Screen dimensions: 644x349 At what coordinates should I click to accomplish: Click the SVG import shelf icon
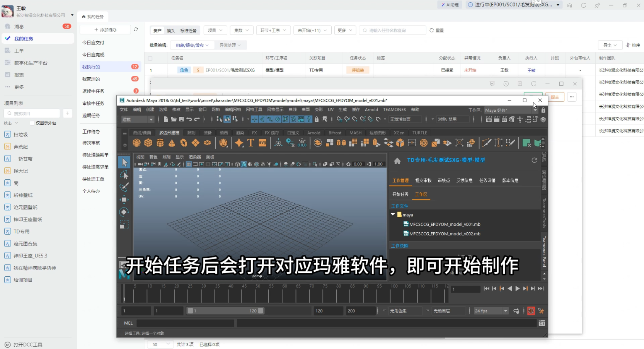click(262, 143)
